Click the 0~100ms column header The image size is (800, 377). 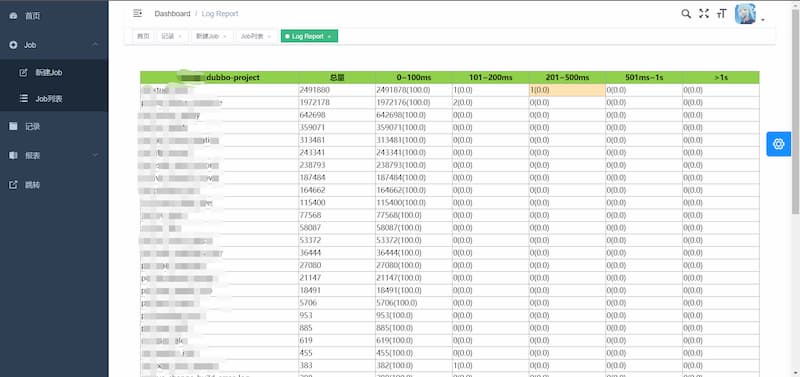[x=414, y=78]
